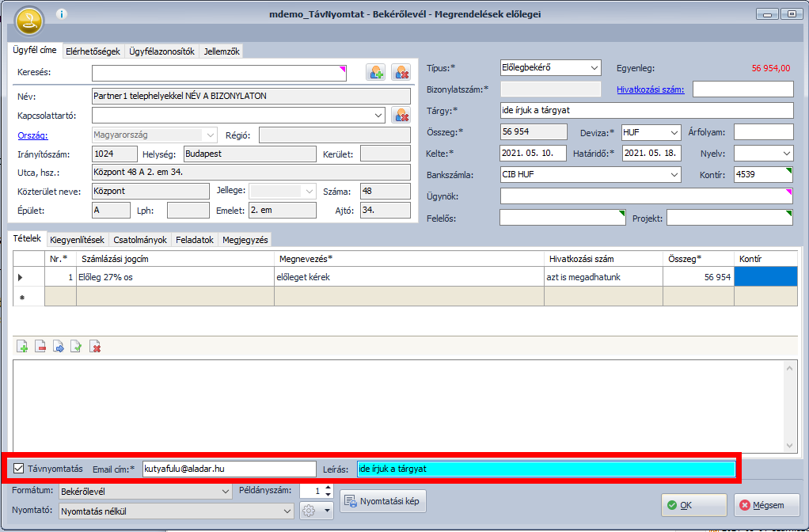Click the Határidő date field
The image size is (809, 532).
651,154
